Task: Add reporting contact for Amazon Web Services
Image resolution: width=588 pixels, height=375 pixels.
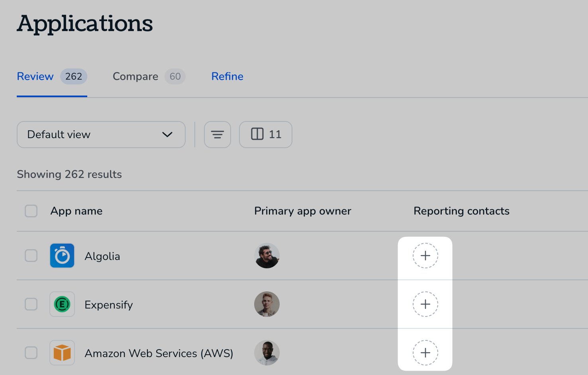Action: pos(425,353)
